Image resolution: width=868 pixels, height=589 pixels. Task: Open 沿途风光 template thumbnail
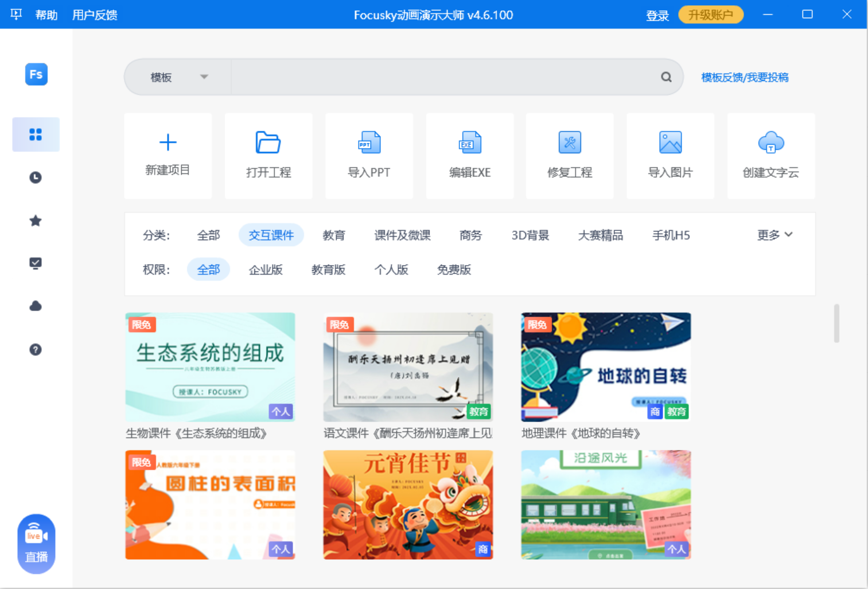(606, 505)
